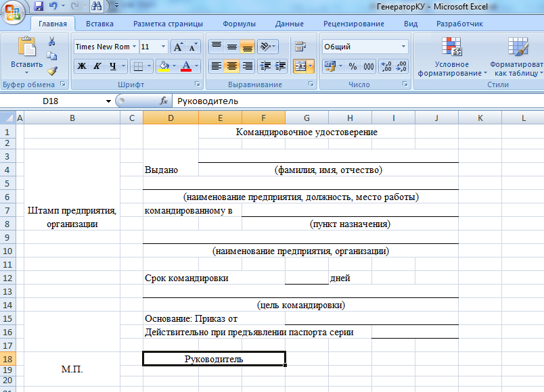Decrease the cell indent
The width and height of the screenshot is (544, 392).
265,66
